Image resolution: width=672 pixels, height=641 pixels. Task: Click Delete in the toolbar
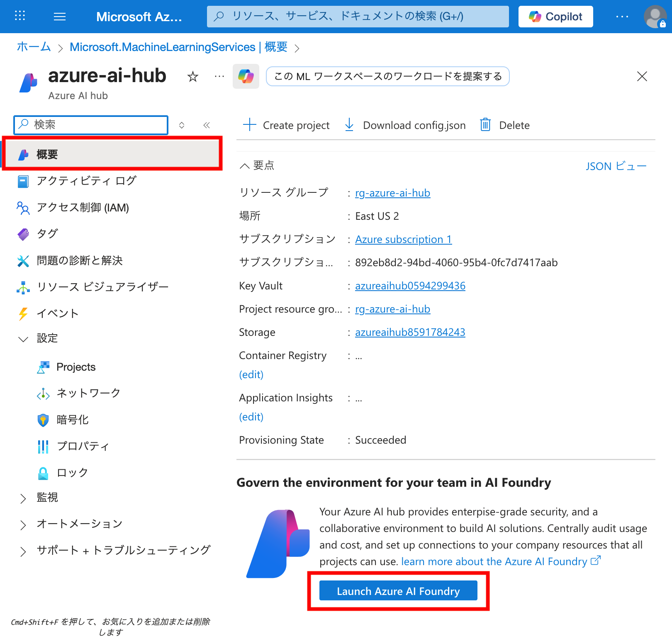tap(504, 125)
